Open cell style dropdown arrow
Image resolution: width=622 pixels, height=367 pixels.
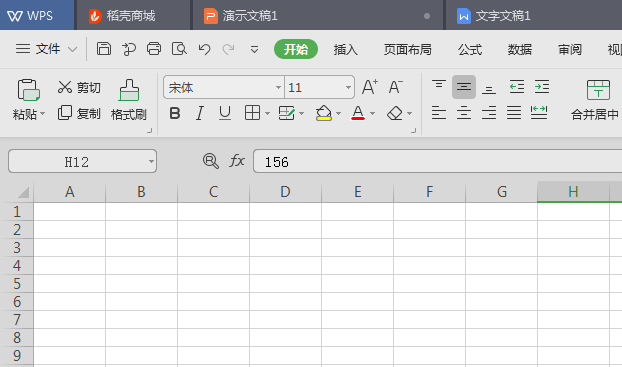coord(301,114)
